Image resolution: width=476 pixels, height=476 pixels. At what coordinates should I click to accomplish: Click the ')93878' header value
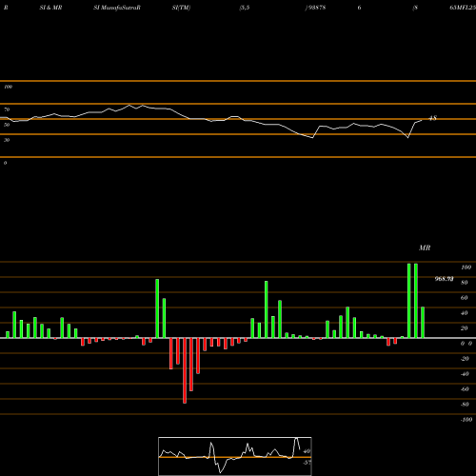pos(315,8)
